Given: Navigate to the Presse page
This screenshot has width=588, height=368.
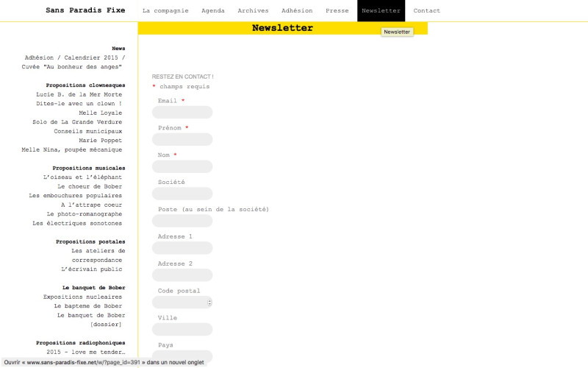Looking at the screenshot, I should click(337, 11).
